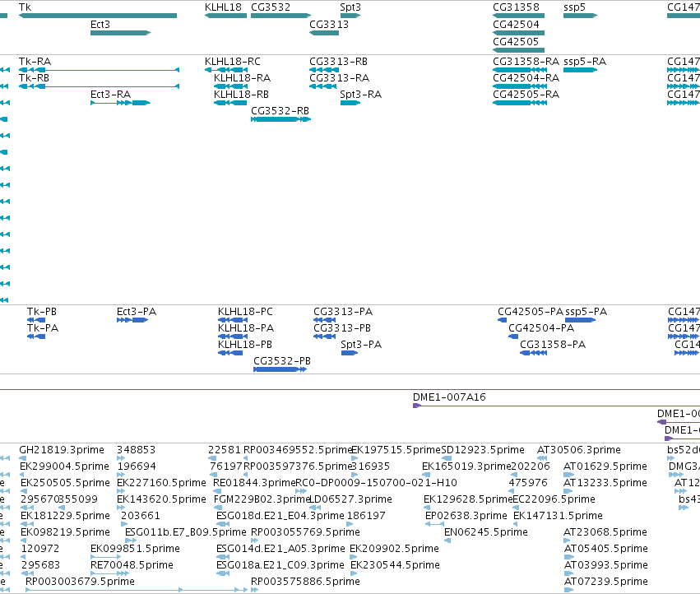Select the CG3313-RB transcript
Viewport: 700px width, 594px height.
(324, 70)
